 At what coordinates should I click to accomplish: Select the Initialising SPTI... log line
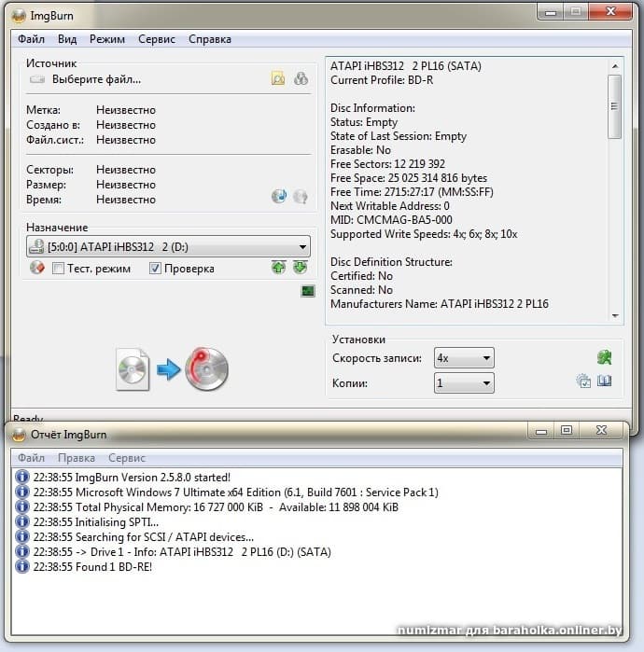pyautogui.click(x=96, y=522)
